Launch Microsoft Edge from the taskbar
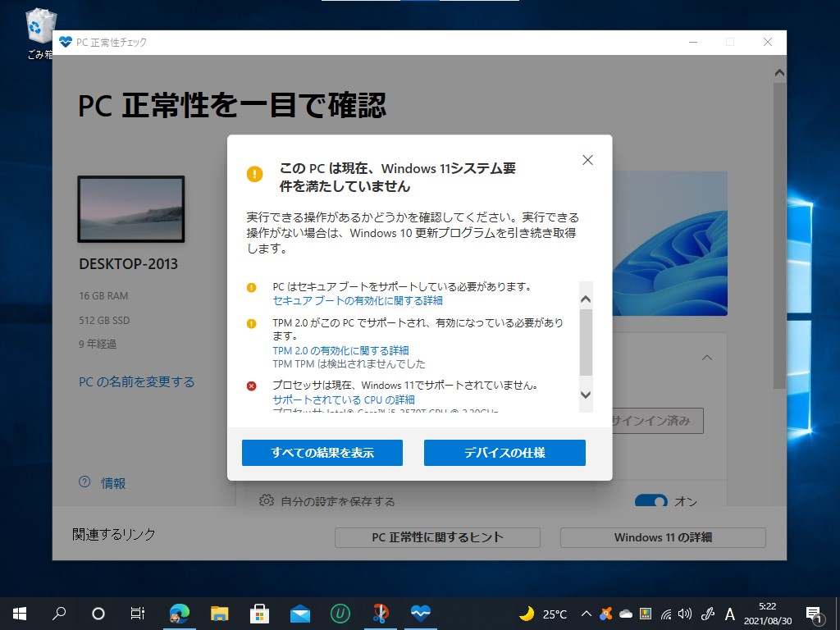This screenshot has height=630, width=840. (x=180, y=613)
